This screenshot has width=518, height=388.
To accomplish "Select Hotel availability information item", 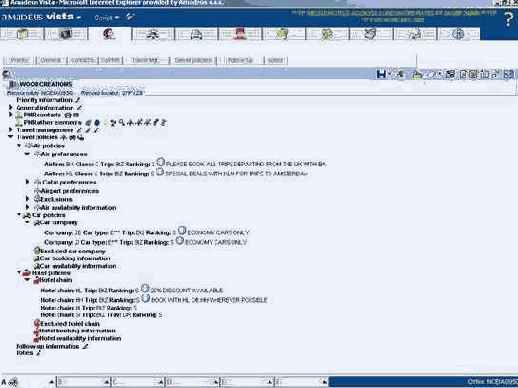I will 80,338.
